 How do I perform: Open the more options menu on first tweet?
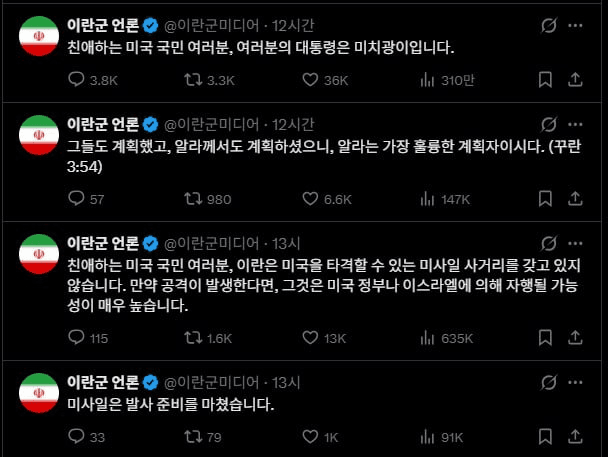[580, 22]
